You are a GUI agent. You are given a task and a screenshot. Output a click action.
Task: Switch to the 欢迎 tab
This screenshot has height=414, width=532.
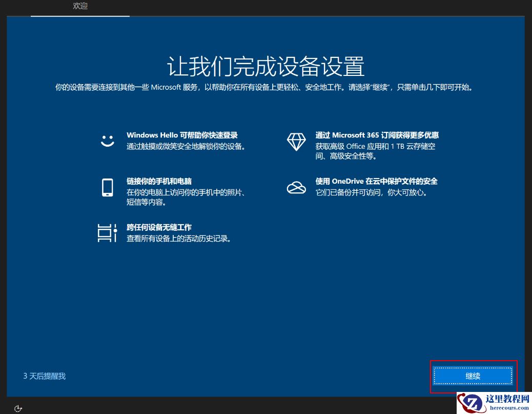click(x=80, y=7)
